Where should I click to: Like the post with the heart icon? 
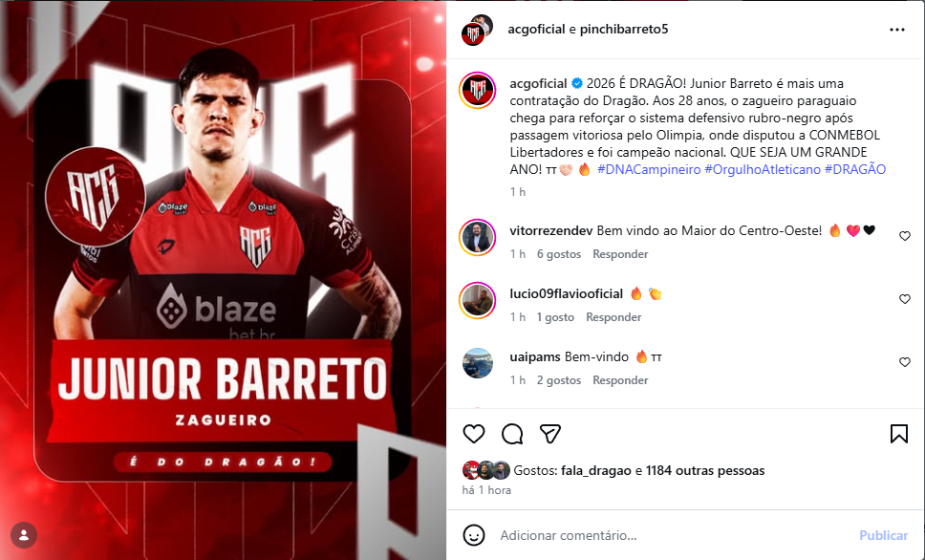tap(474, 434)
